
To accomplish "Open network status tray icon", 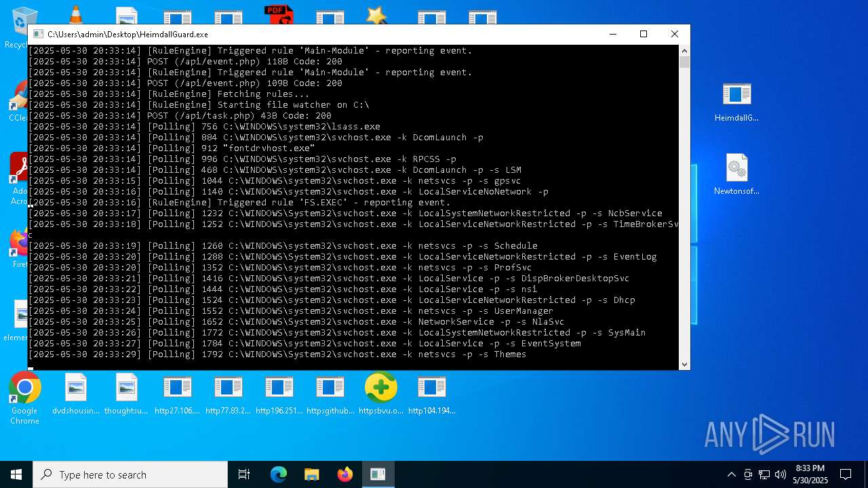I will pyautogui.click(x=764, y=474).
